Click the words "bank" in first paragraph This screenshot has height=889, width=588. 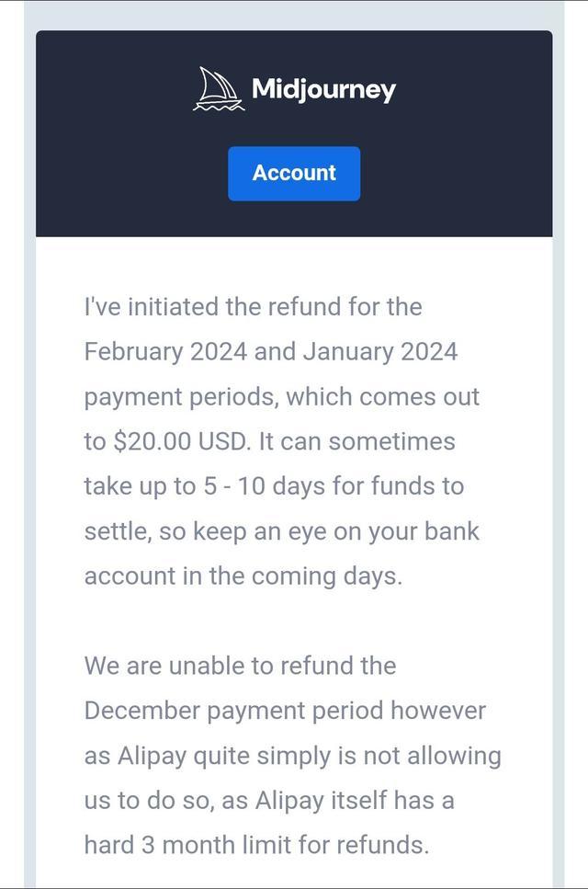tap(451, 531)
